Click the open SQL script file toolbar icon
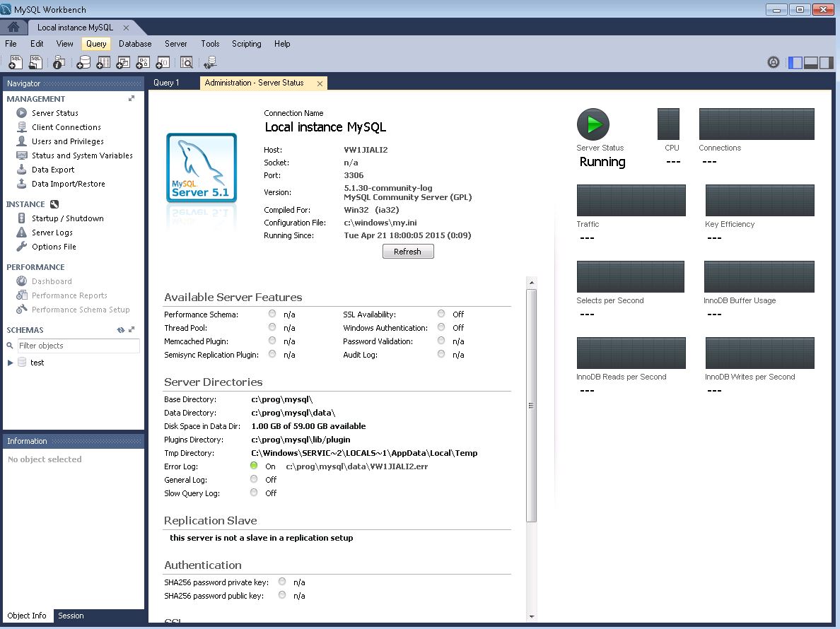Viewport: 840px width, 629px height. click(x=35, y=63)
